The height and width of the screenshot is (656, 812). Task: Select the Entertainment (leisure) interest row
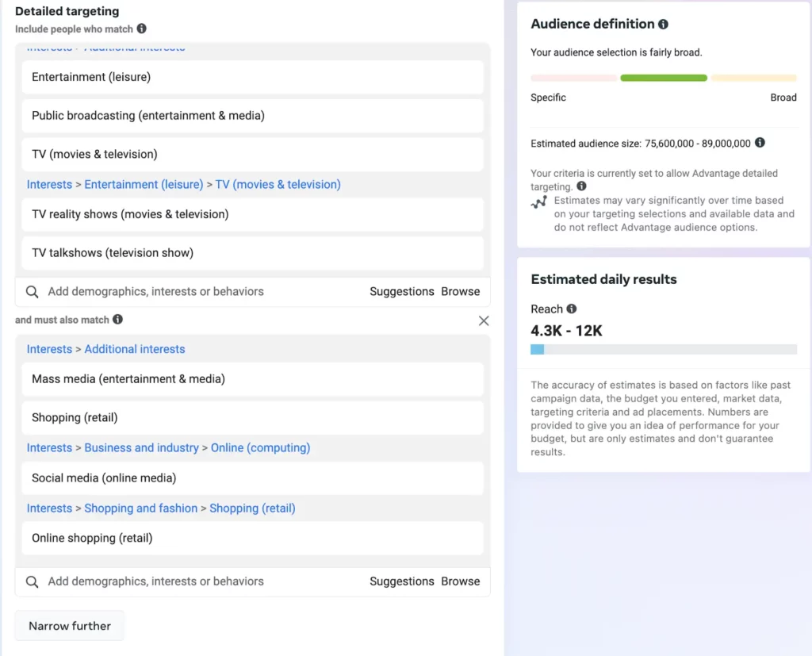pyautogui.click(x=253, y=77)
